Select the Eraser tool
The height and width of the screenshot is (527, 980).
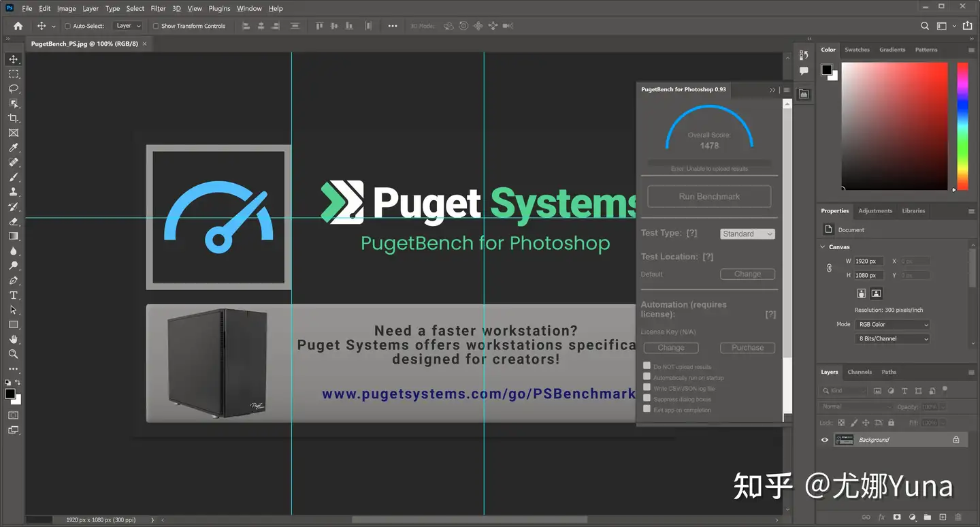[x=13, y=221]
